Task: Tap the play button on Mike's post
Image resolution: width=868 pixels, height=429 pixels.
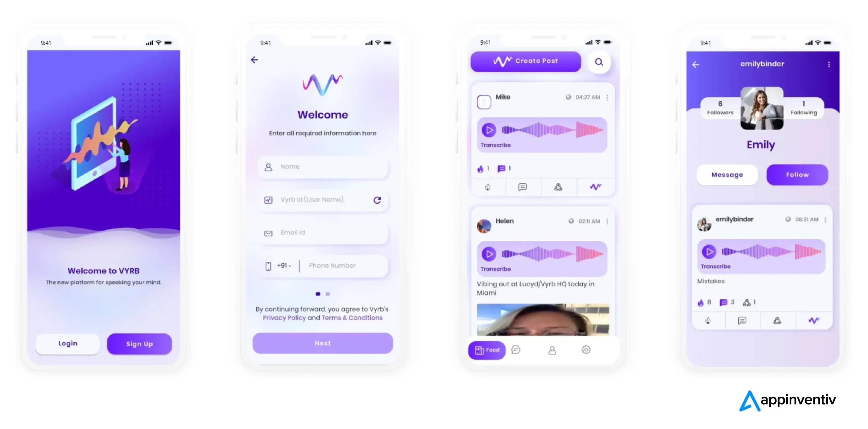Action: pos(489,130)
